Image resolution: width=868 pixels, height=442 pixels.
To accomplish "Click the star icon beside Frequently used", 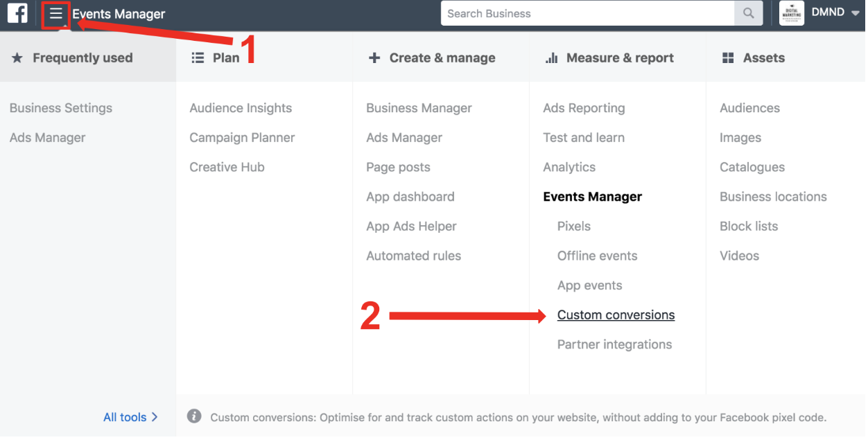I will tap(17, 58).
